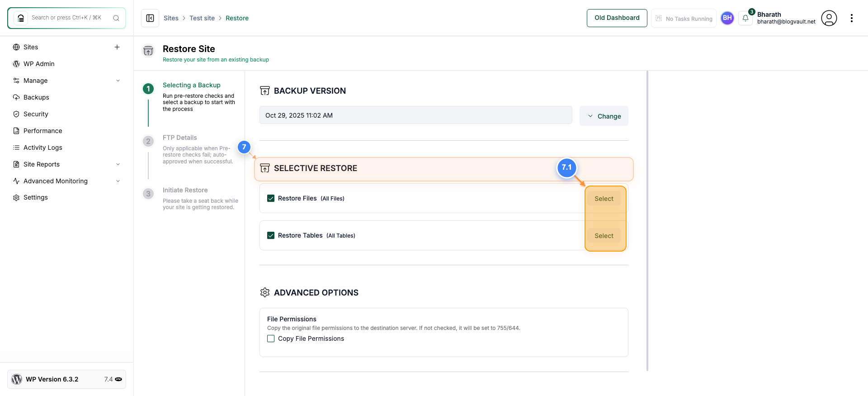Click the BlogVault logo icon in search box
The width and height of the screenshot is (868, 396).
(x=21, y=18)
